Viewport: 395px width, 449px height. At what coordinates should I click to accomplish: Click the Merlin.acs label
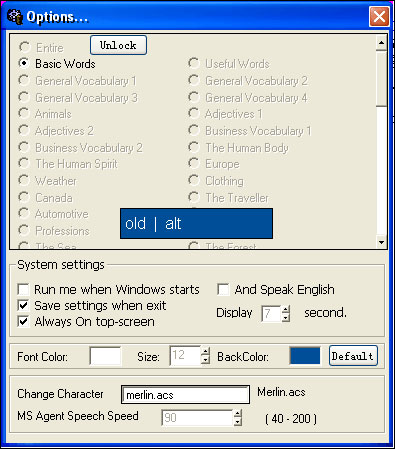point(281,392)
